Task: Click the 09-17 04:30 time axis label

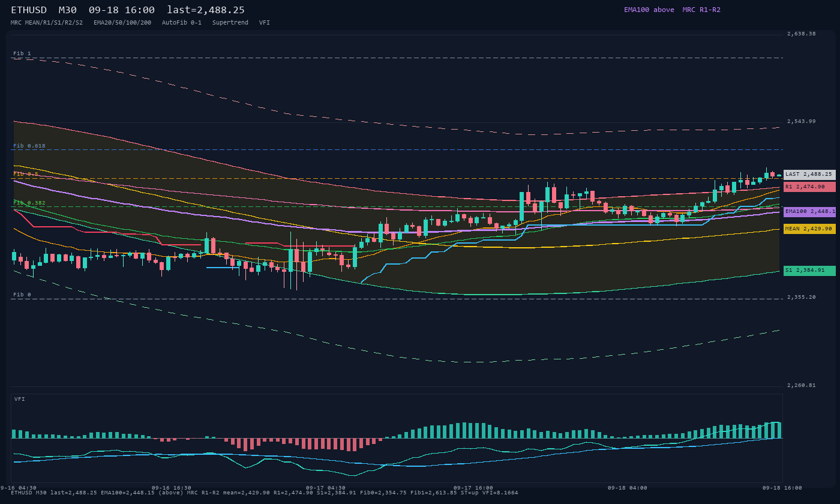Action: [326, 488]
